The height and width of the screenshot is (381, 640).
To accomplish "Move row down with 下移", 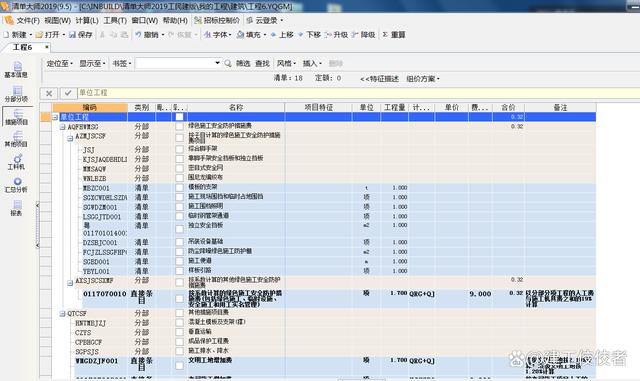I will pos(309,35).
